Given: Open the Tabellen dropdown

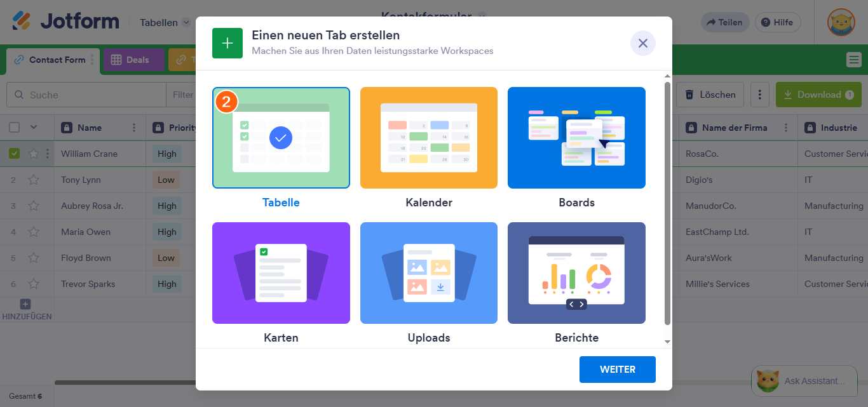Looking at the screenshot, I should (x=164, y=22).
